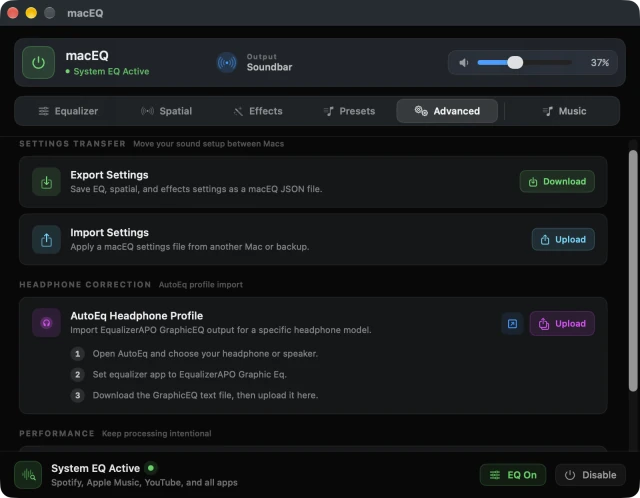The height and width of the screenshot is (498, 640).
Task: Download the macEQ settings file
Action: [x=557, y=182]
